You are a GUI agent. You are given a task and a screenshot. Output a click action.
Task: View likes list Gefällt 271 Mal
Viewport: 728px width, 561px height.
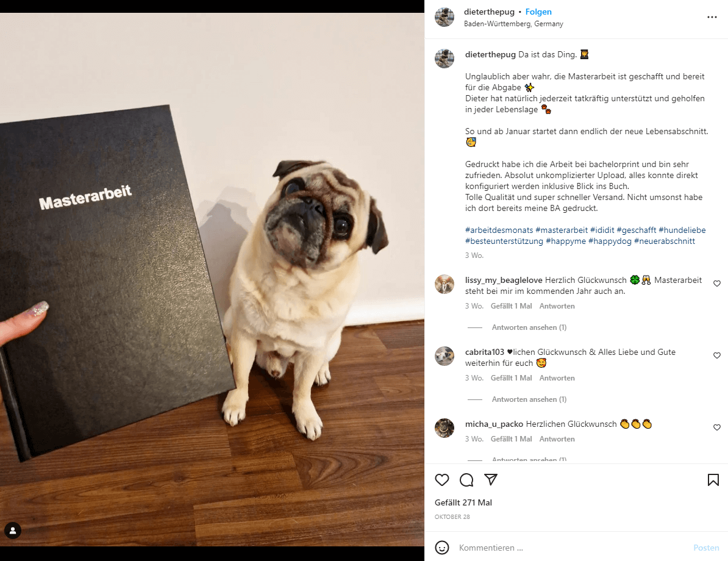pyautogui.click(x=463, y=502)
